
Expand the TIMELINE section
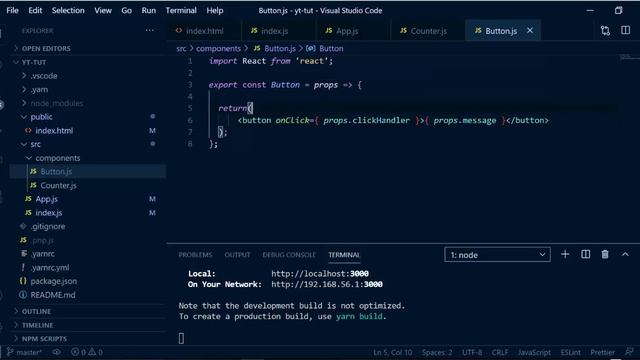point(88,325)
